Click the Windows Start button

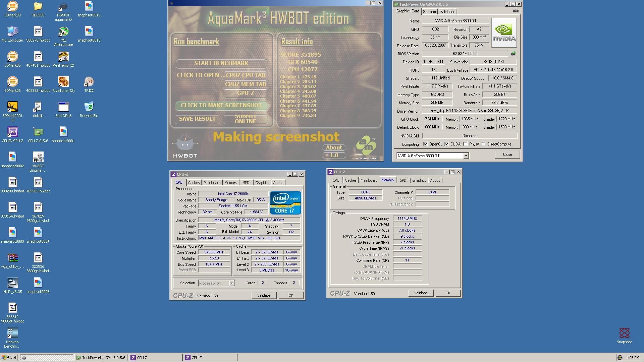click(x=9, y=358)
